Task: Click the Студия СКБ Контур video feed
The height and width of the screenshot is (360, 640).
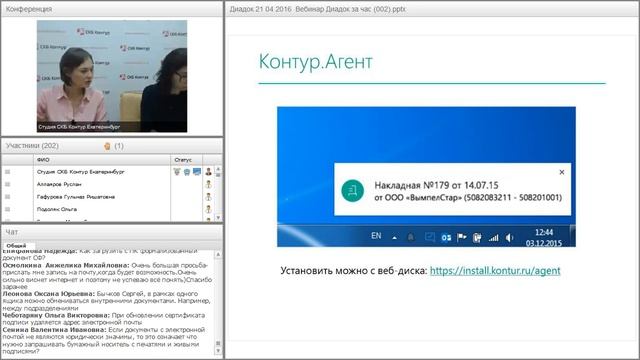Action: 112,76
